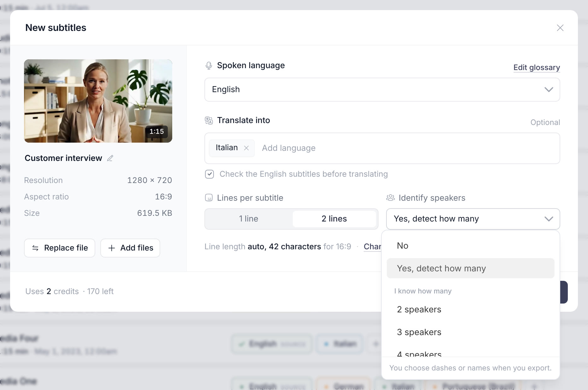Click the Lines per subtitle icon

[209, 198]
